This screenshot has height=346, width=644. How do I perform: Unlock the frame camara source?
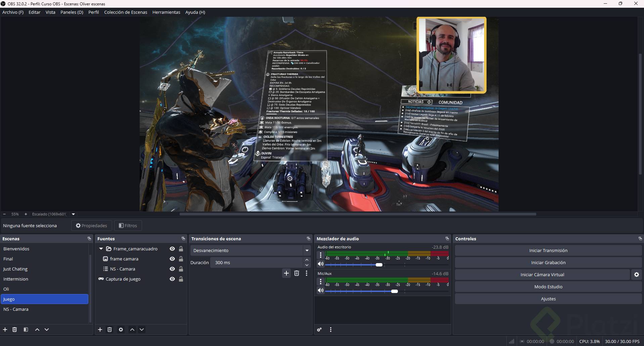coord(181,259)
